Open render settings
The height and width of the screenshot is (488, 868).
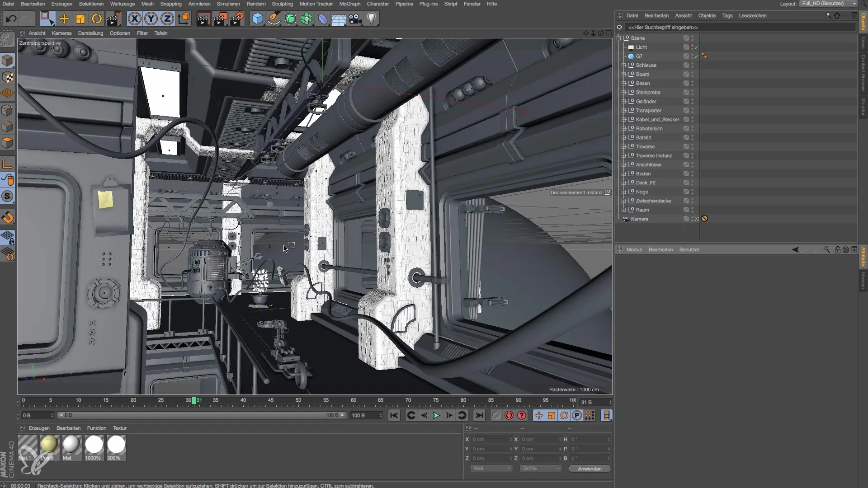tap(237, 19)
